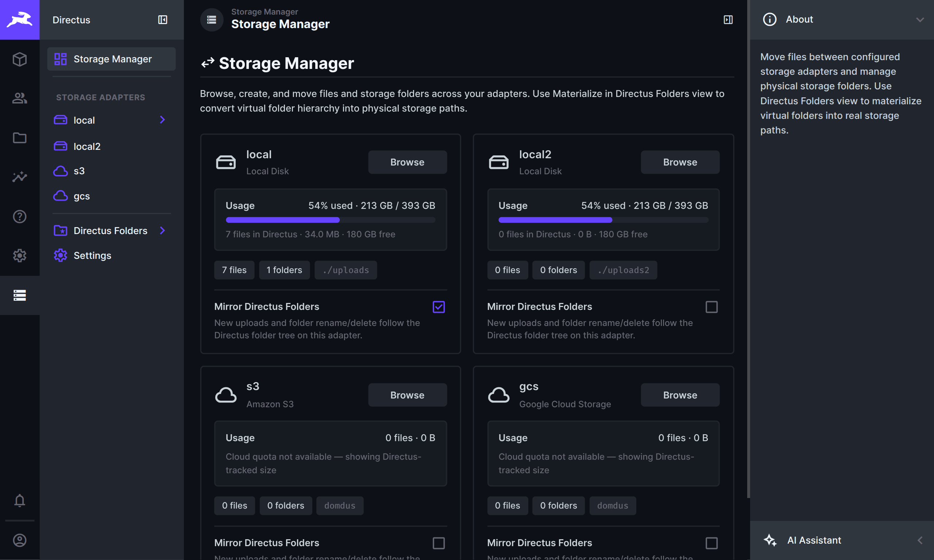The height and width of the screenshot is (560, 934).
Task: Click the s3 card cloud icon
Action: click(x=226, y=395)
